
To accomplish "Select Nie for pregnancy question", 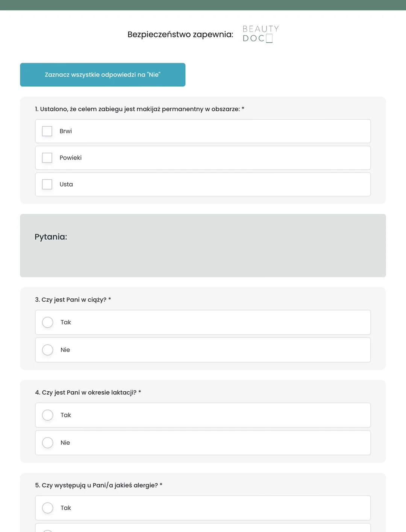I will 48,350.
